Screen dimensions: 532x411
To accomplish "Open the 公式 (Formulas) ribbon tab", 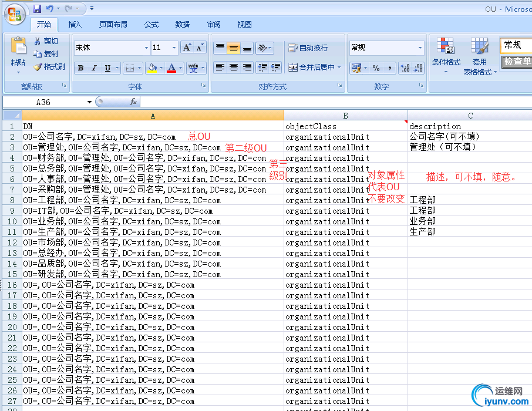I will 151,25.
